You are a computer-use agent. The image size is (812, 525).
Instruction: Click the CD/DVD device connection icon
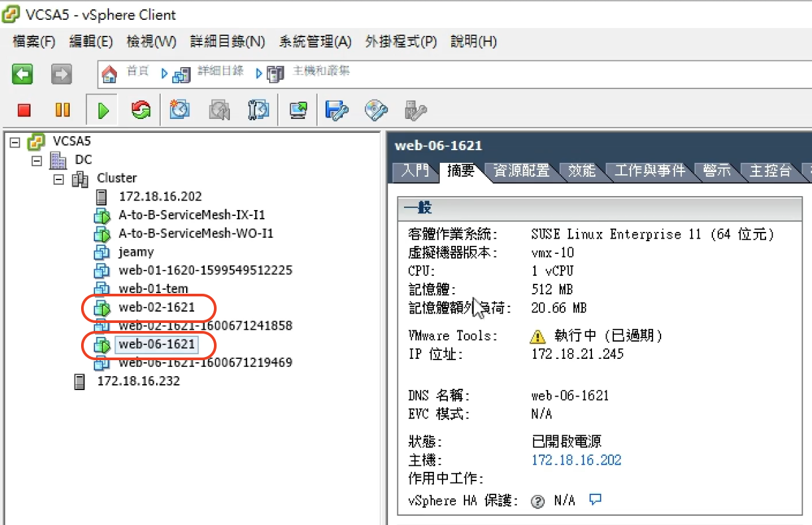[376, 110]
